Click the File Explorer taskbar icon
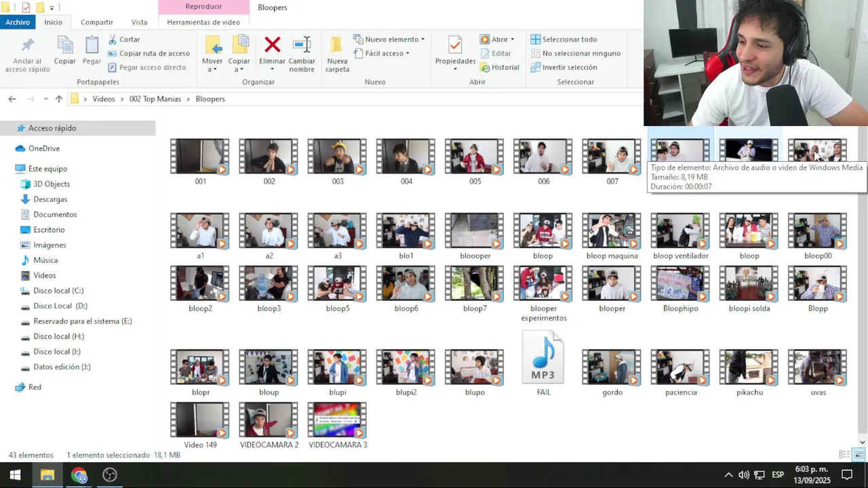 [47, 475]
